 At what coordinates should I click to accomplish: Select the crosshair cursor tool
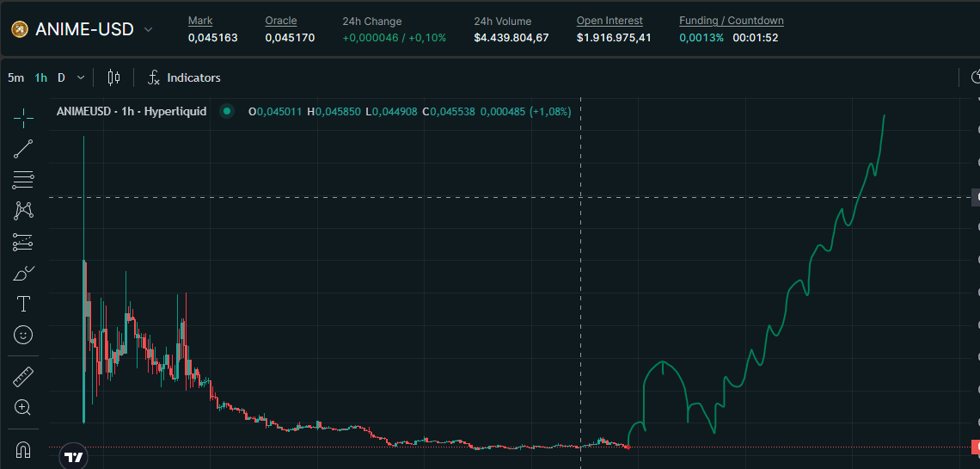(x=23, y=118)
